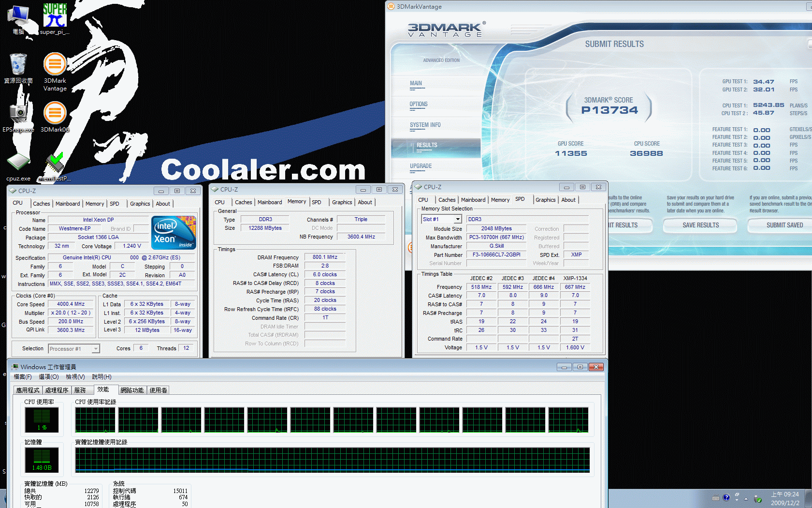Click the CPU SCORE 36988 value
Screen dimensions: 812x508
646,153
